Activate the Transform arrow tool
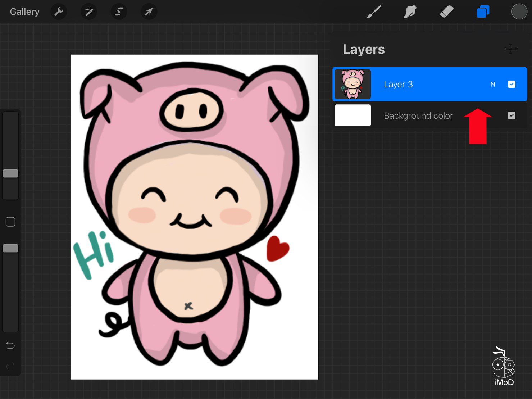Viewport: 532px width, 399px height. coord(149,12)
